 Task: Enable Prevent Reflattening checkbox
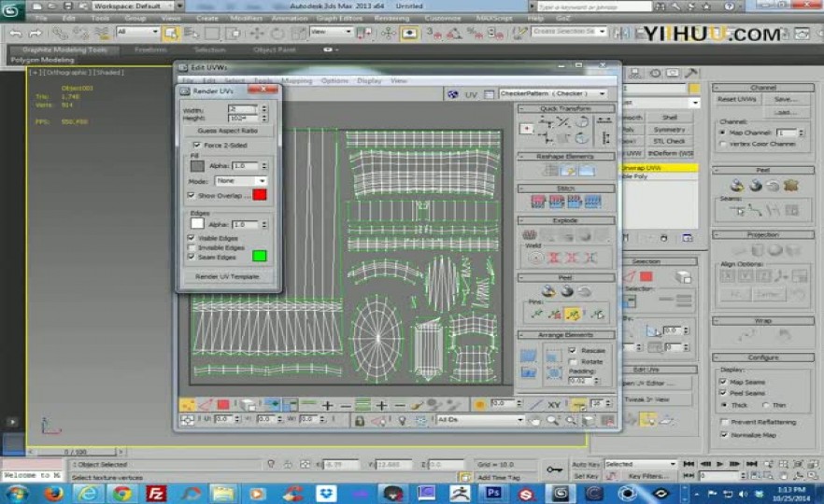(x=724, y=422)
